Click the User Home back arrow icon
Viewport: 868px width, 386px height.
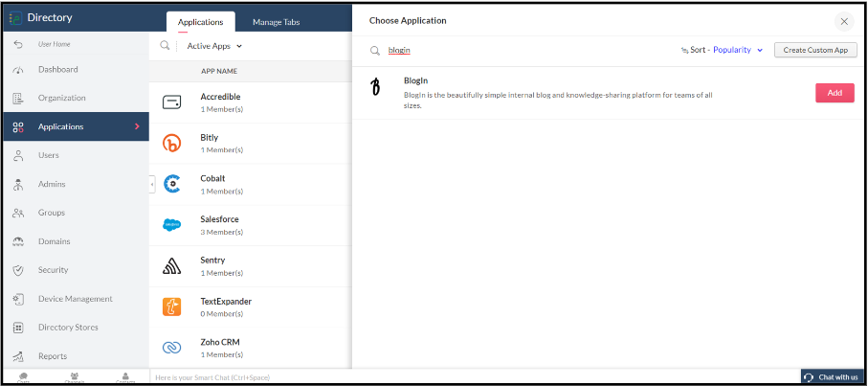coord(18,44)
